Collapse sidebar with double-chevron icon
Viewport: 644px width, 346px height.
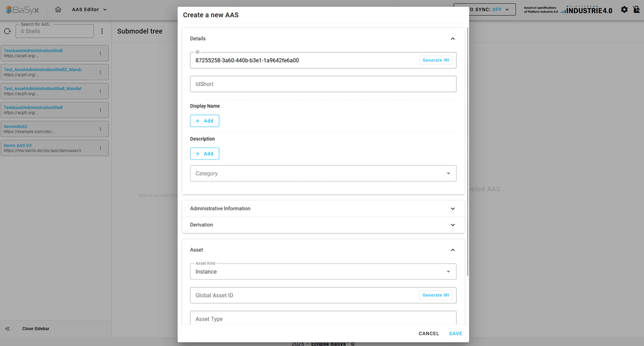point(7,329)
